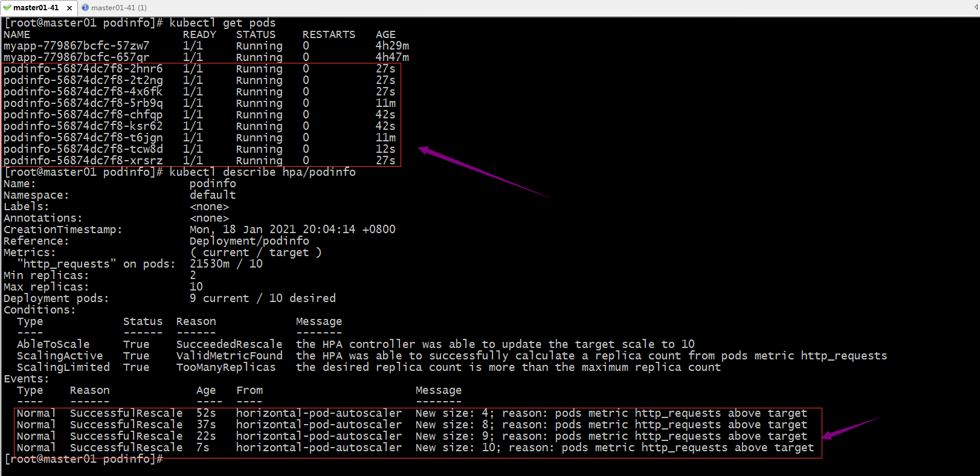980x476 pixels.
Task: Click the 37s event age
Action: (x=206, y=425)
